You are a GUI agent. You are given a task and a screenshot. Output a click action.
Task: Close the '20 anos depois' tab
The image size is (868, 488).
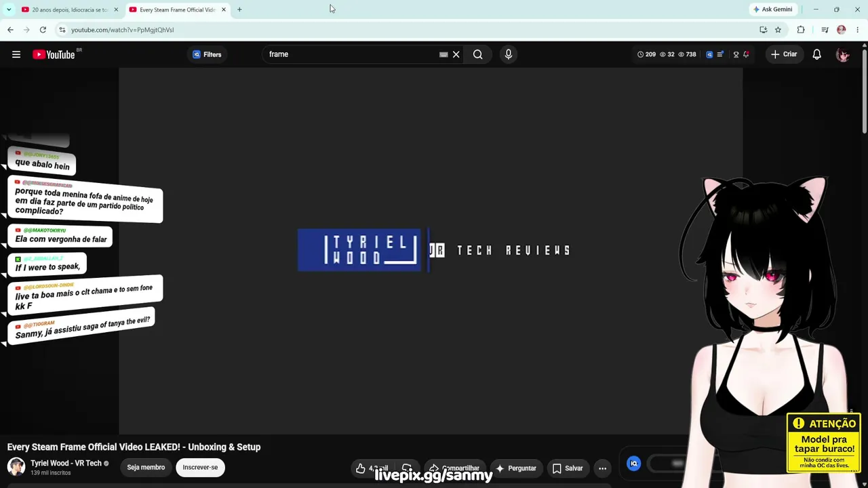tap(116, 9)
